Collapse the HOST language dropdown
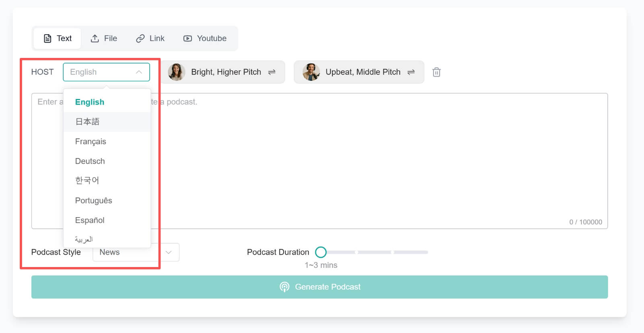Screen dimensions: 644x333 tap(139, 72)
